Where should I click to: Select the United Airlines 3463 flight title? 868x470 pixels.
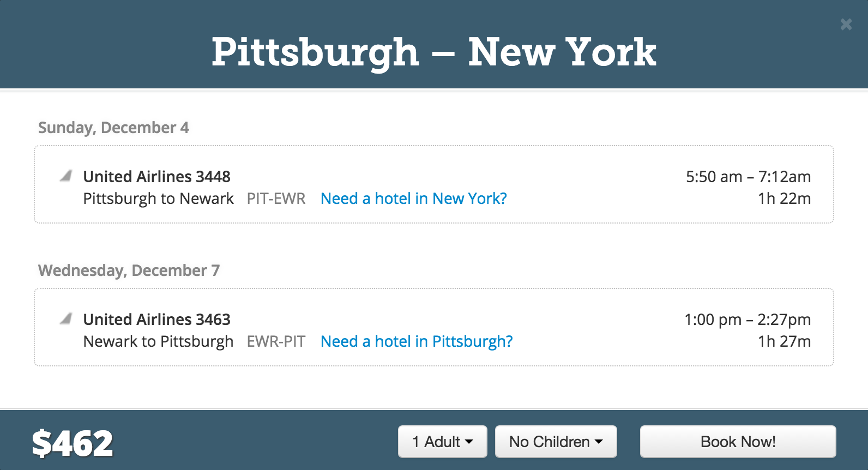point(157,320)
